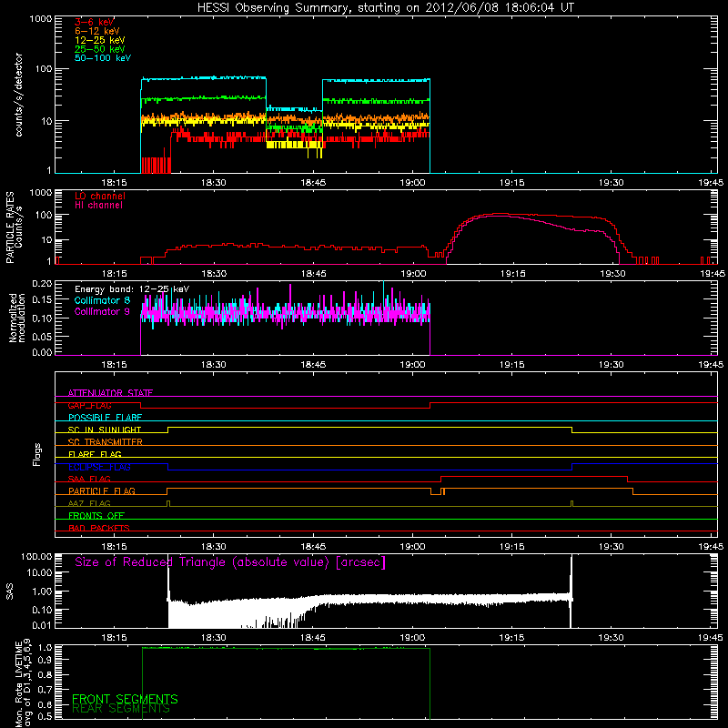728x728 pixels.
Task: Click the POSSIBLE_FLARE flag label
Action: tap(105, 418)
